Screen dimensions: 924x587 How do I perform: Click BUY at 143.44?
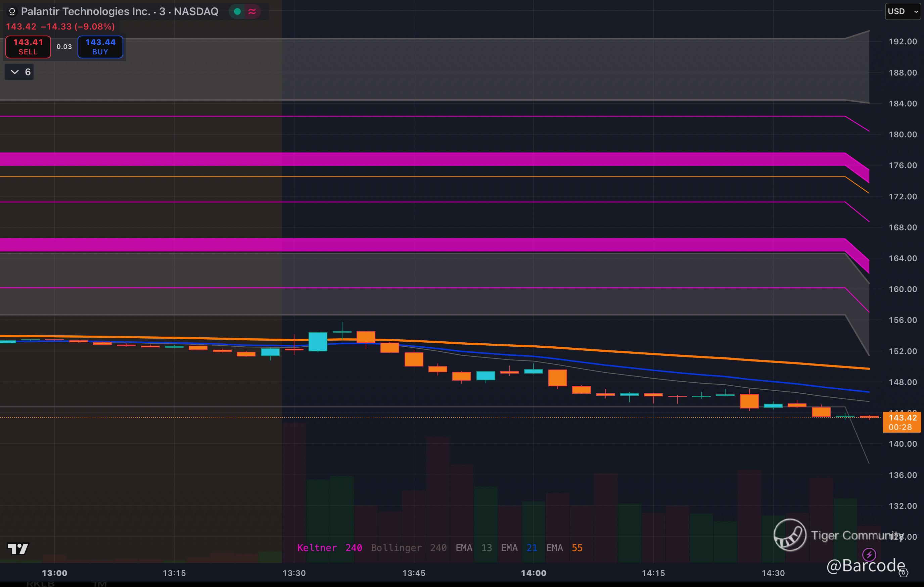tap(100, 47)
